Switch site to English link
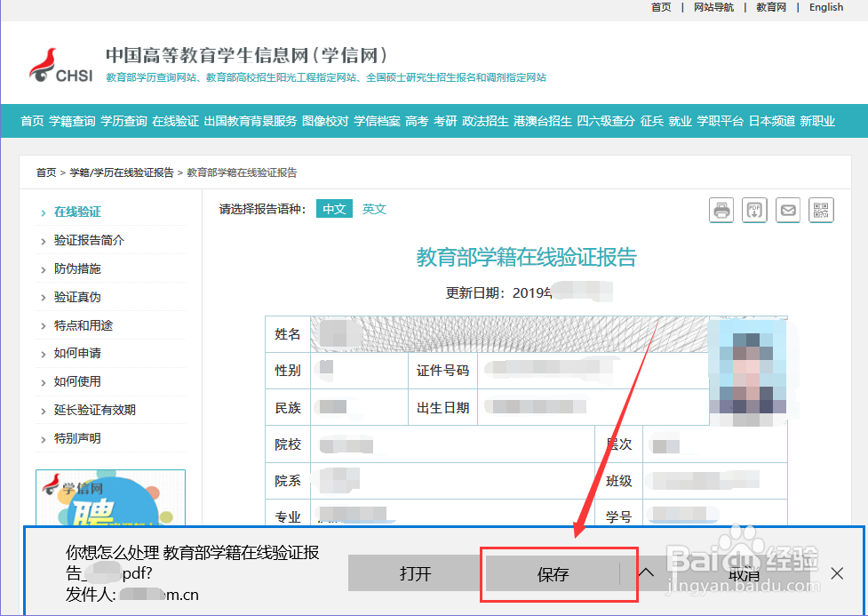This screenshot has height=616, width=868. point(826,7)
